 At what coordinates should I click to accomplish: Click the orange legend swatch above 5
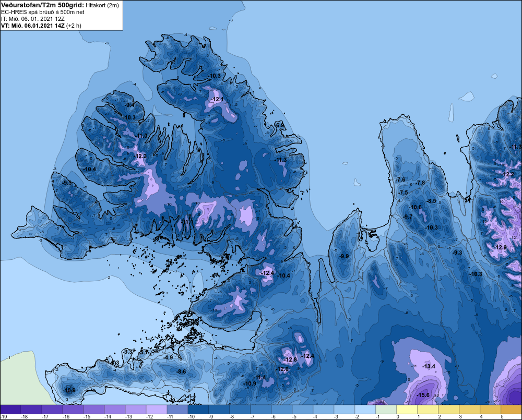pyautogui.click(x=512, y=410)
